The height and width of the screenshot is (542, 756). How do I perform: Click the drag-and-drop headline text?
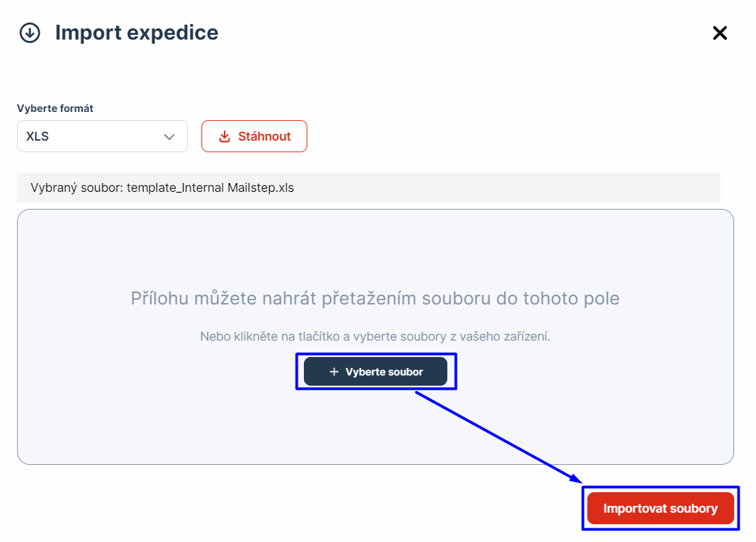coord(375,298)
